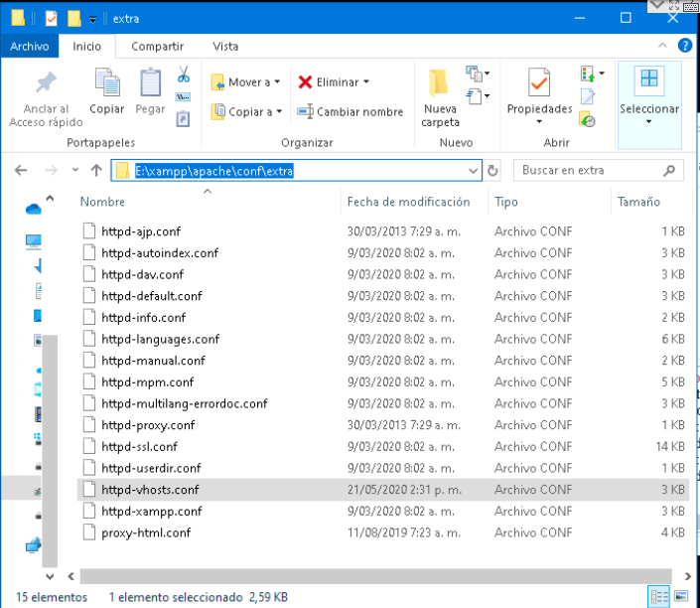This screenshot has height=608, width=700.
Task: Open recent locations dropdown arrow
Action: pos(75,170)
